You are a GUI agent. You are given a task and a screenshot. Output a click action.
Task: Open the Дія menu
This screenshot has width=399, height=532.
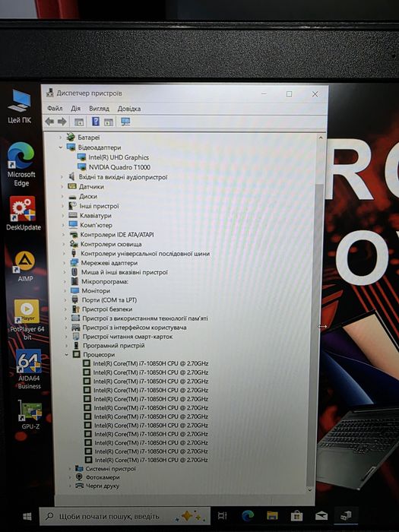pyautogui.click(x=76, y=109)
